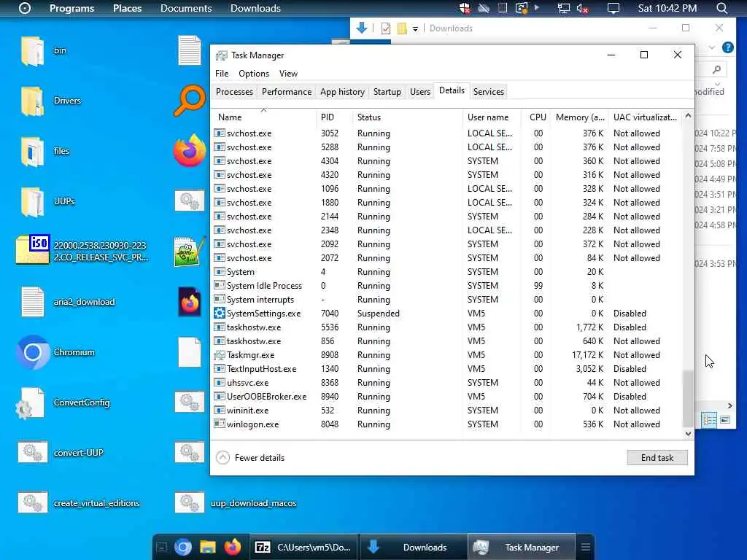Image resolution: width=747 pixels, height=560 pixels.
Task: Click the help icon in Downloads window
Action: (x=727, y=47)
